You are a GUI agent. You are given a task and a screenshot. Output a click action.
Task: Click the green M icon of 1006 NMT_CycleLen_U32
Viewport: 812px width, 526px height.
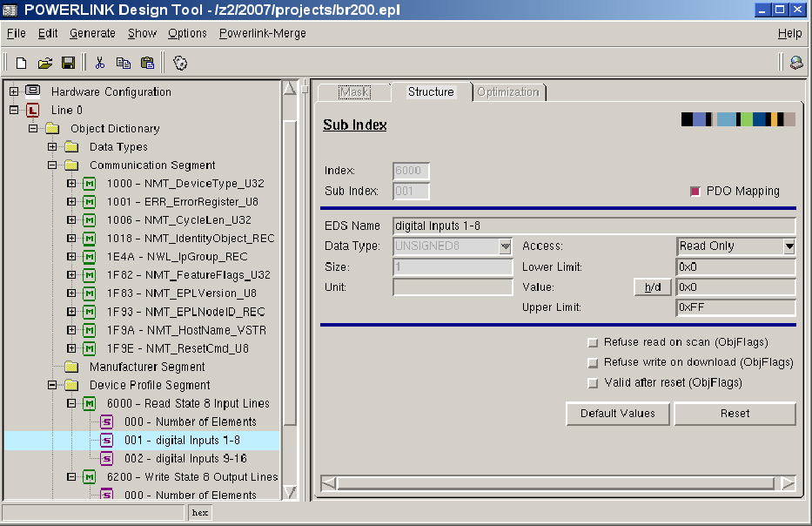click(x=90, y=220)
